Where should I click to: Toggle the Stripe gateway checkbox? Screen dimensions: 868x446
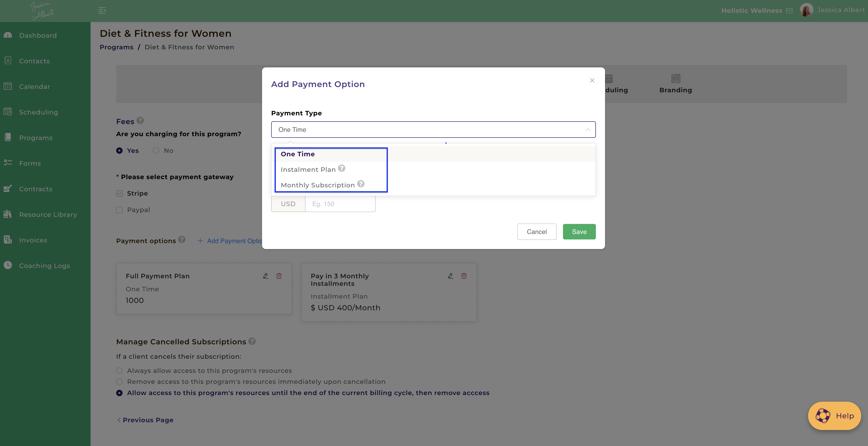click(119, 193)
